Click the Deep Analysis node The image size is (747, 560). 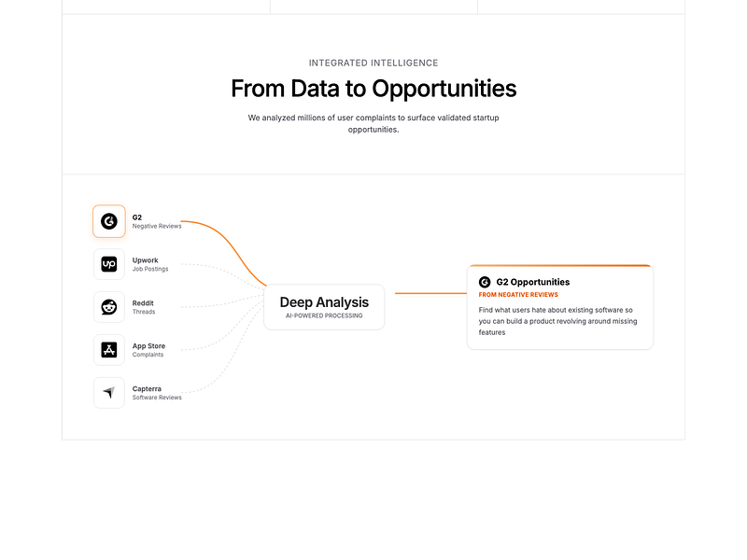[324, 307]
